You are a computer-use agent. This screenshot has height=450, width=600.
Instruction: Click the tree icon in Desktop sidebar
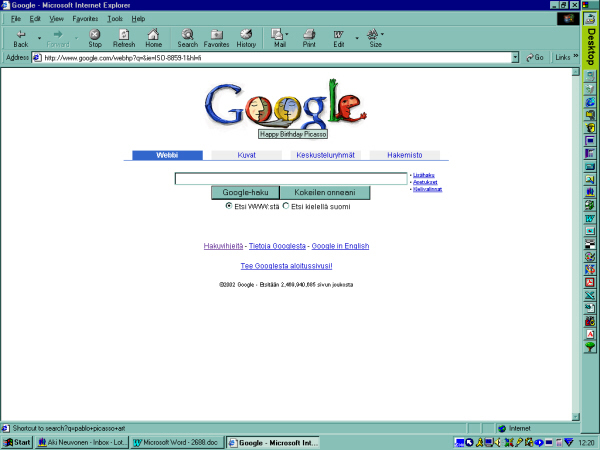click(590, 347)
